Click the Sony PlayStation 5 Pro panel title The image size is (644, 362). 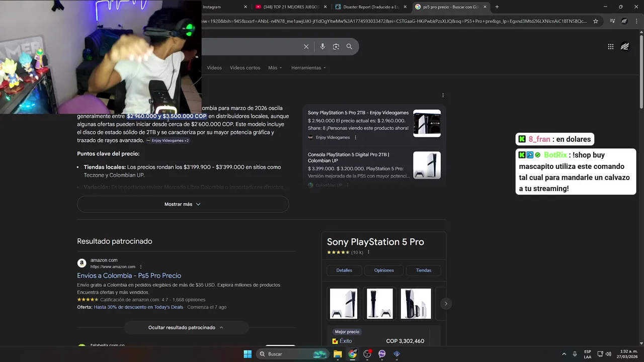(375, 242)
